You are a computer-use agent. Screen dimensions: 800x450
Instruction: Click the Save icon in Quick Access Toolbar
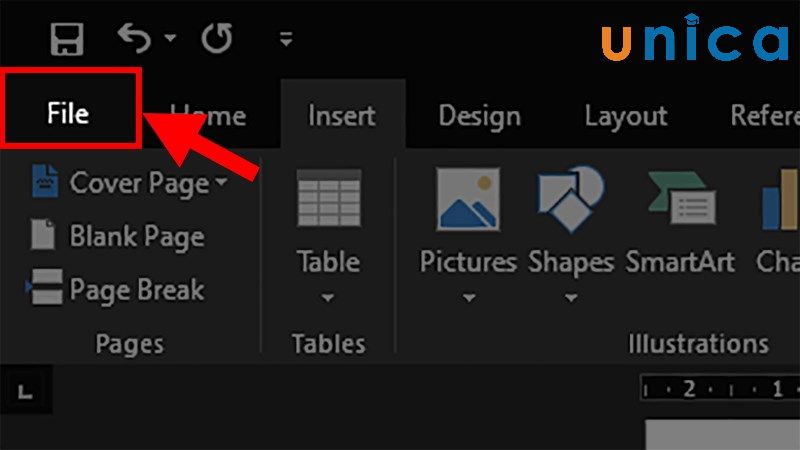(x=67, y=39)
